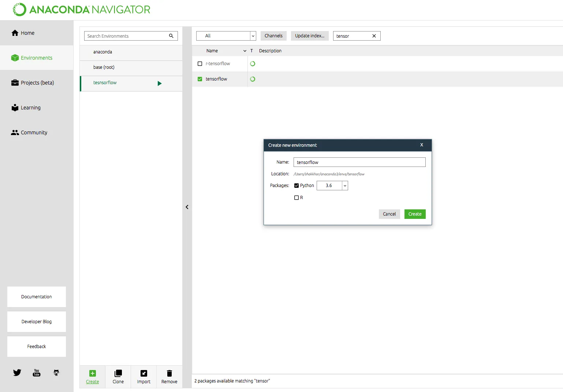Toggle the r-tensorflow package checkbox
This screenshot has width=563, height=392.
click(x=200, y=64)
